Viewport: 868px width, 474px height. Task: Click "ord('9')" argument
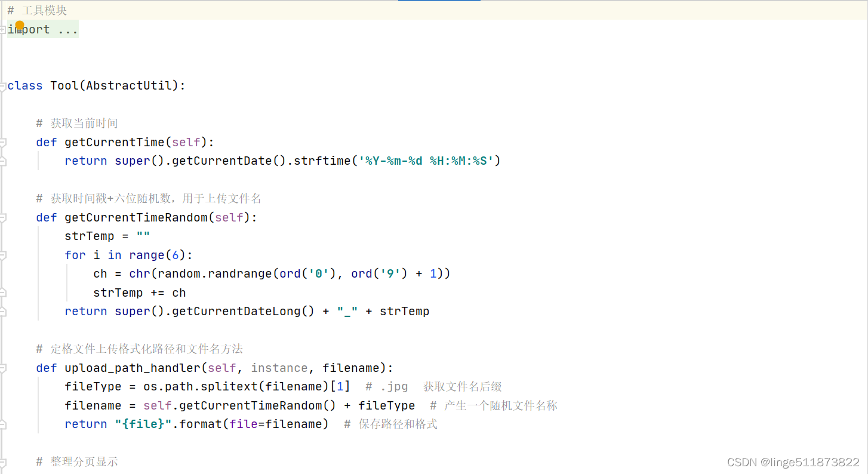380,273
